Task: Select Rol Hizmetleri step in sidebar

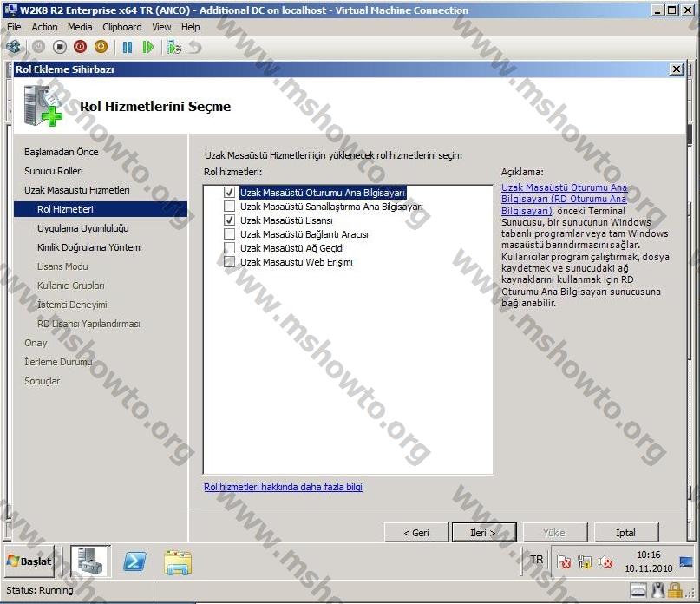Action: pyautogui.click(x=101, y=209)
